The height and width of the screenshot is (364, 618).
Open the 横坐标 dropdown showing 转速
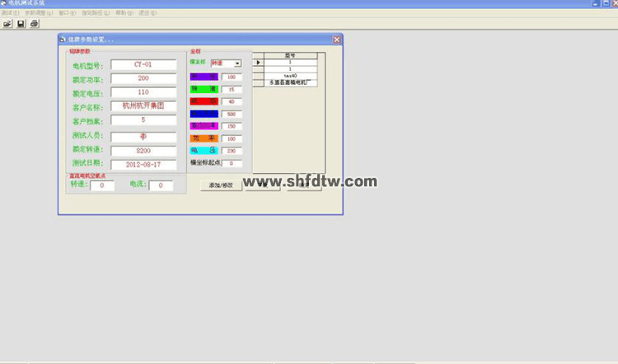click(237, 63)
